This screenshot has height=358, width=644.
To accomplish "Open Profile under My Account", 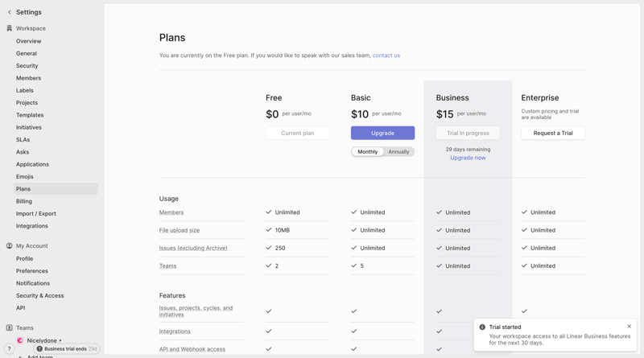I will [x=25, y=259].
